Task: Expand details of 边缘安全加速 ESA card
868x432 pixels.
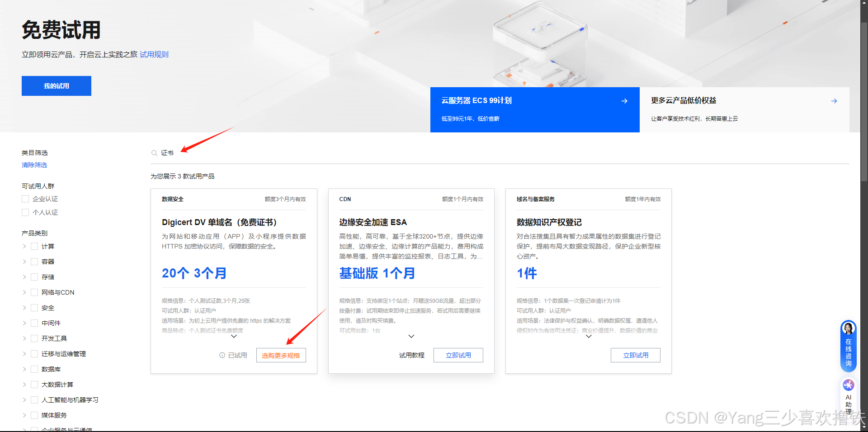Action: 411,336
